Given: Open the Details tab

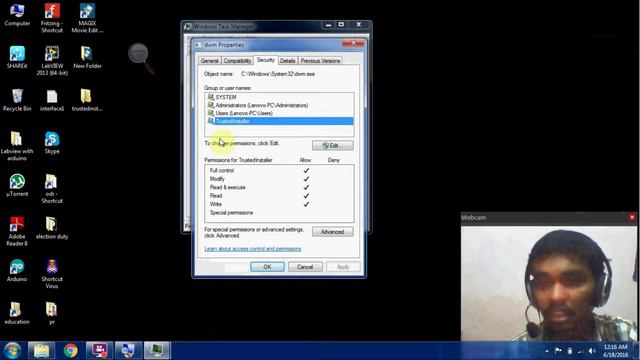Looking at the screenshot, I should tap(288, 61).
